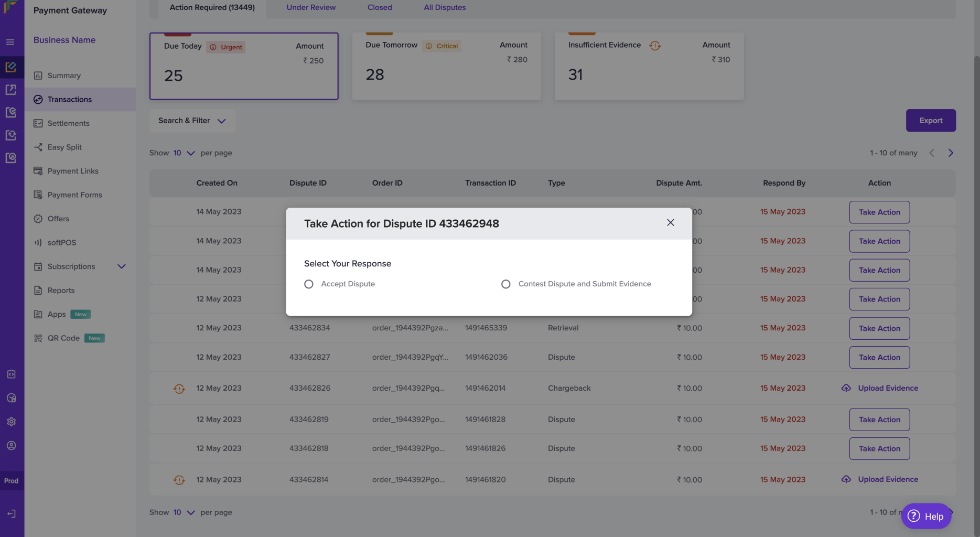
Task: Switch to the All Disputes tab
Action: coord(445,7)
